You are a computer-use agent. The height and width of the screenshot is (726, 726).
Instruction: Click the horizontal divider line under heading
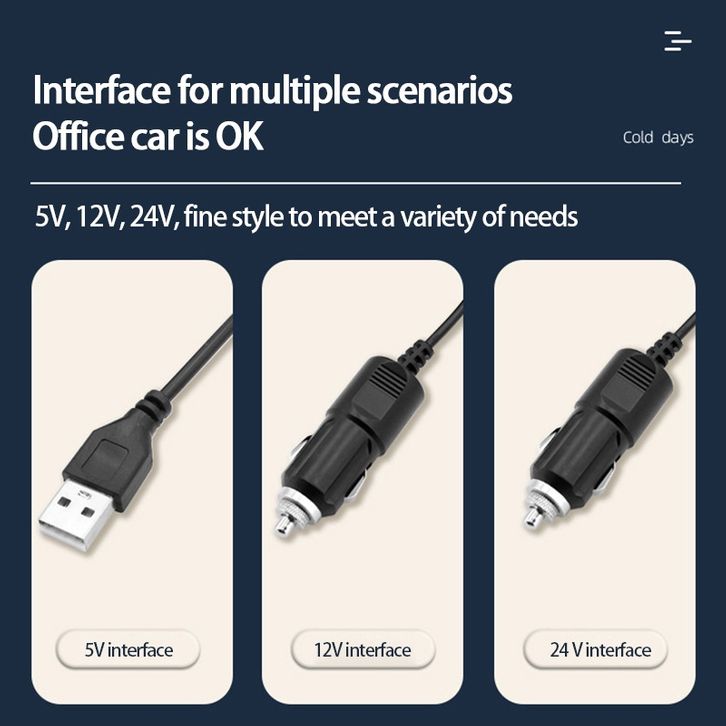(x=356, y=183)
